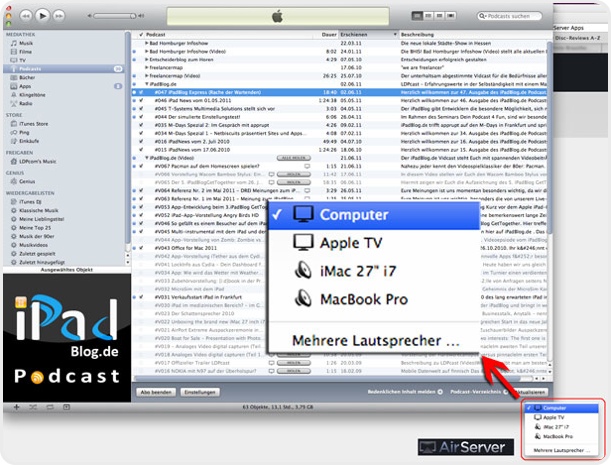Viewport: 611px width, 465px height.
Task: Open iTunes Store in the sidebar
Action: (34, 124)
